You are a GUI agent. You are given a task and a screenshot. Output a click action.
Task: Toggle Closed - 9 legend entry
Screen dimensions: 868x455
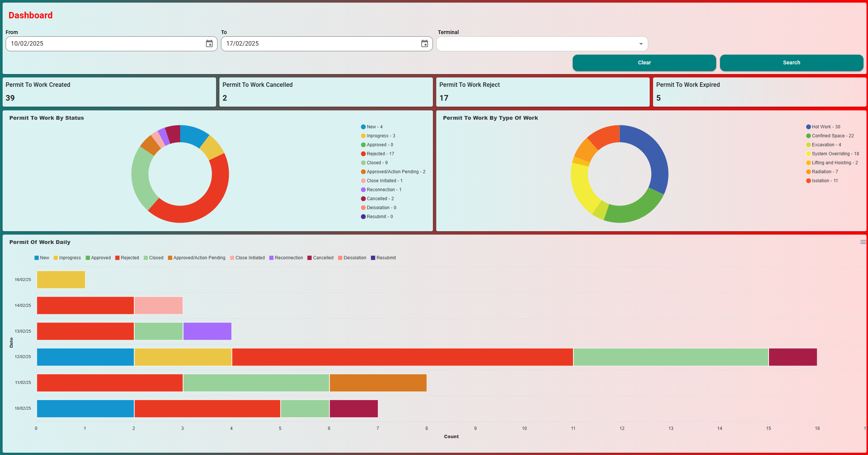374,163
